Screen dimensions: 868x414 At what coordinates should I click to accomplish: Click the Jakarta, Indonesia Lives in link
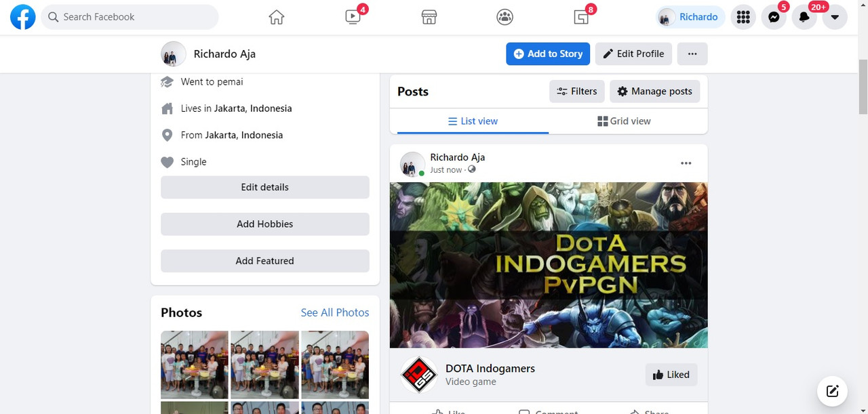coord(253,108)
